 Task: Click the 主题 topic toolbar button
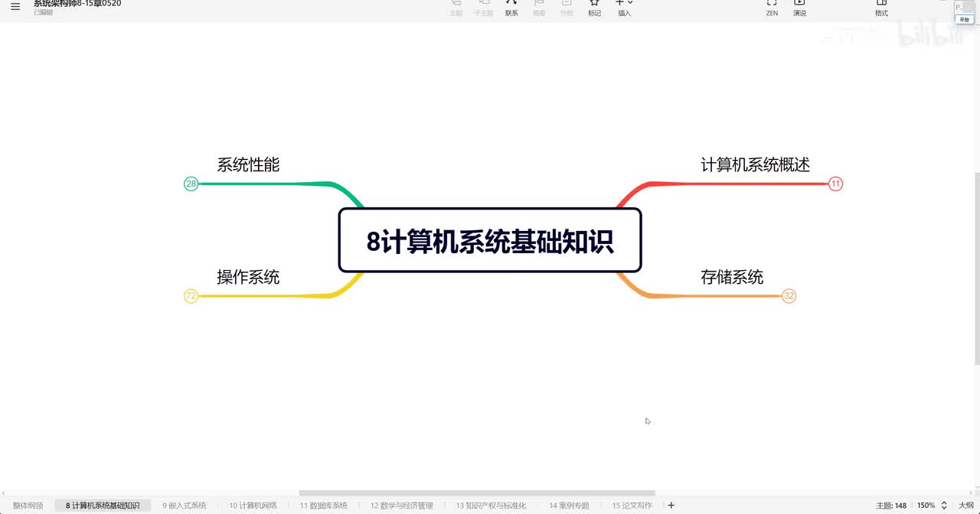(x=456, y=8)
